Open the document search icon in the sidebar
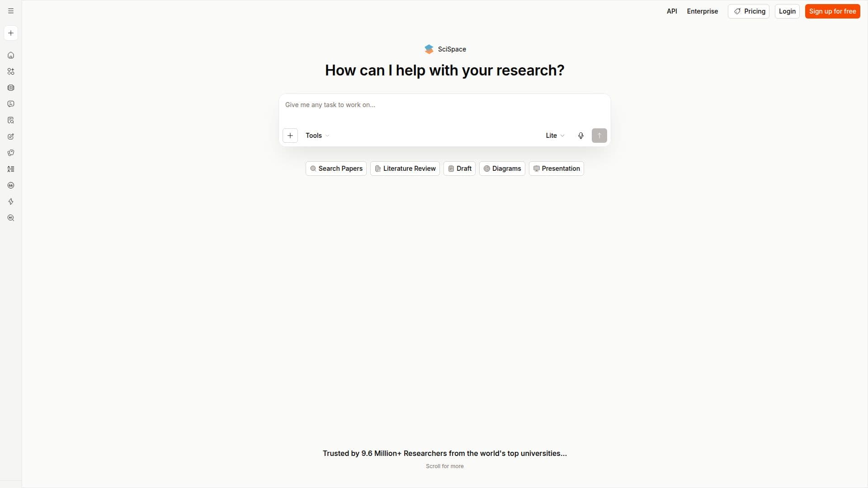This screenshot has height=488, width=868. (11, 120)
